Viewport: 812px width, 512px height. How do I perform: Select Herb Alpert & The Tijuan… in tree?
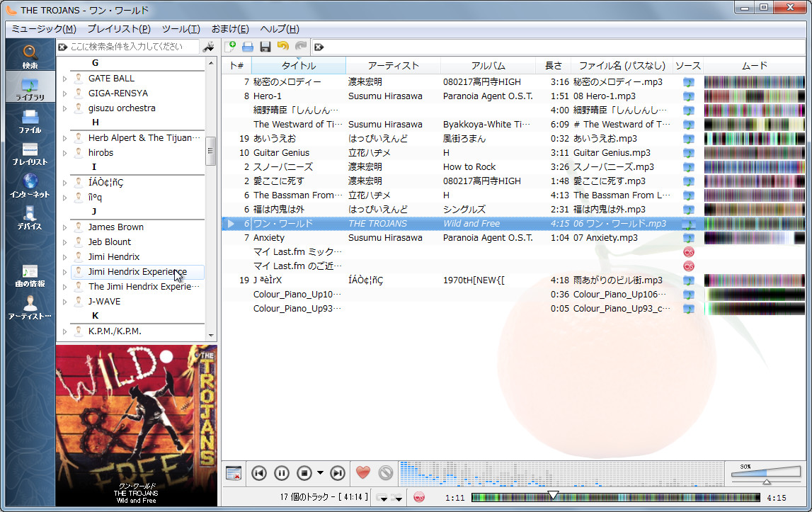pos(144,138)
